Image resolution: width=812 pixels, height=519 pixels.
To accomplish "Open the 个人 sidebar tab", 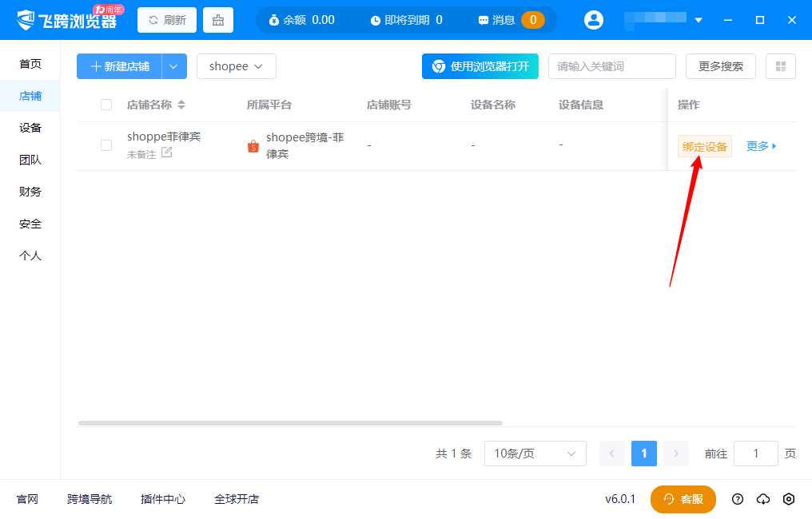I will tap(30, 256).
